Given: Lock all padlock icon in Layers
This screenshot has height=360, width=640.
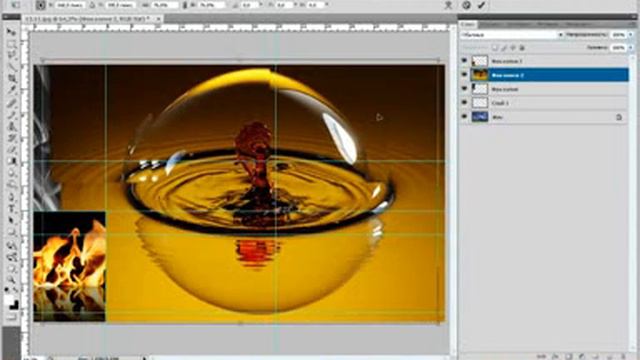Looking at the screenshot, I should [x=522, y=48].
